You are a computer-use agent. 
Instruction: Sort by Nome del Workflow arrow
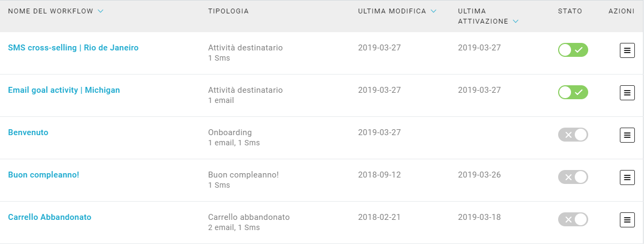[101, 11]
